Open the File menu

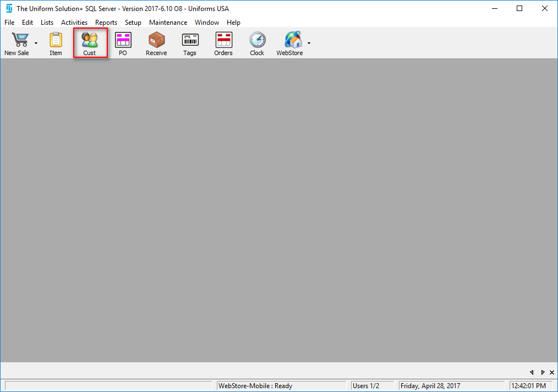9,23
